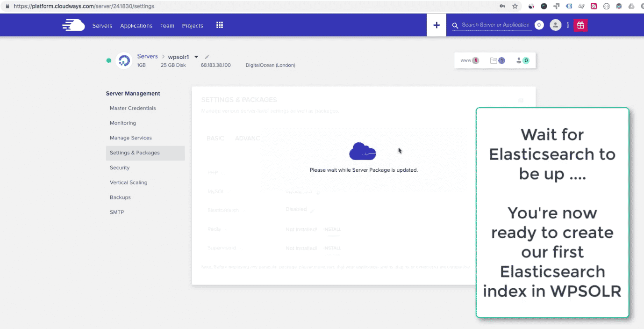This screenshot has height=329, width=644.
Task: Expand the wpsolr1 server dropdown arrow
Action: click(196, 57)
